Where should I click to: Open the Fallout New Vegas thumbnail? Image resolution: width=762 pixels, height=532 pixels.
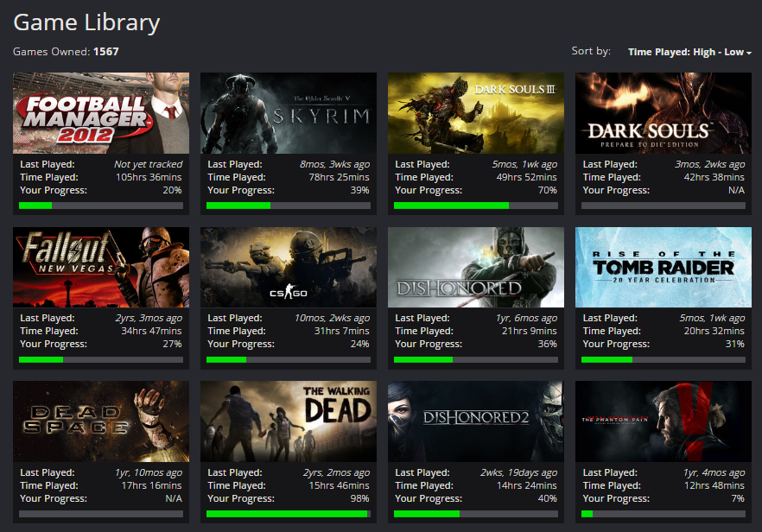coord(101,267)
